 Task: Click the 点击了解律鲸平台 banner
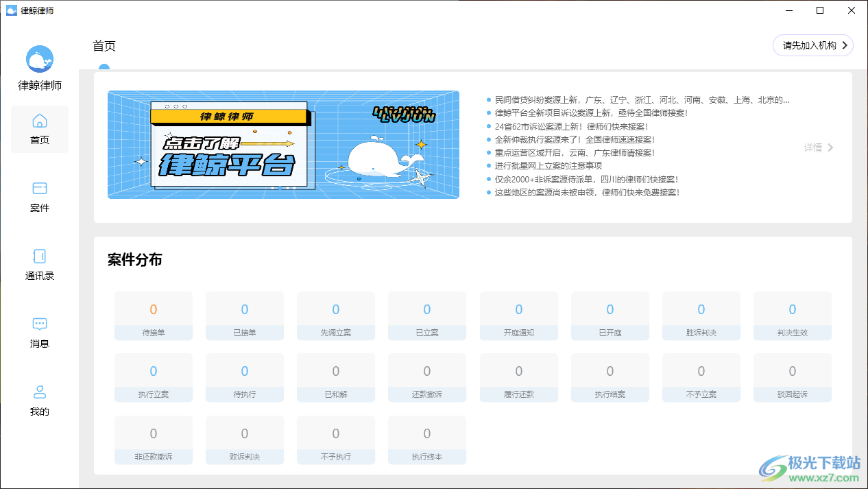pos(283,144)
